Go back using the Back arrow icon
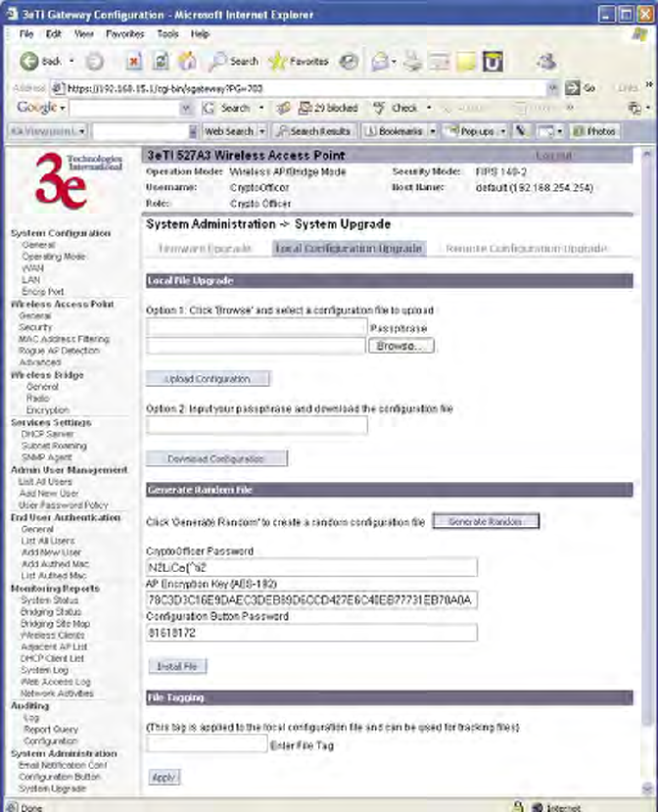 pyautogui.click(x=29, y=61)
